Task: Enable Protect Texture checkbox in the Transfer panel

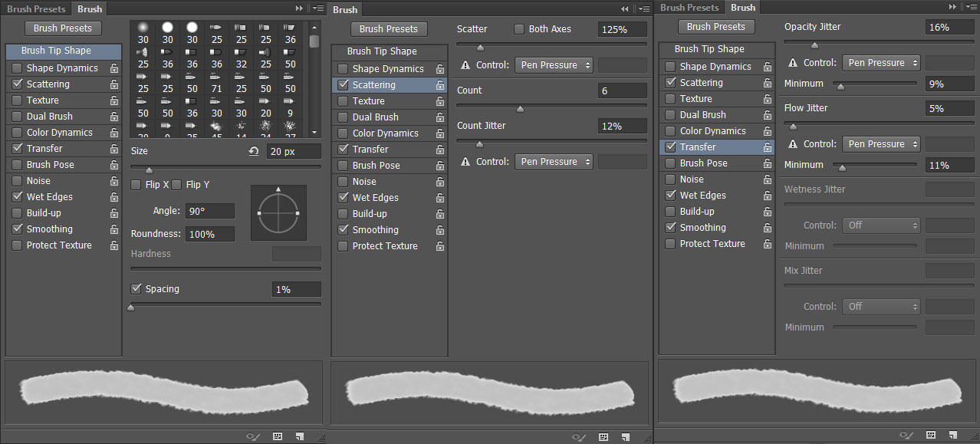Action: pos(670,244)
